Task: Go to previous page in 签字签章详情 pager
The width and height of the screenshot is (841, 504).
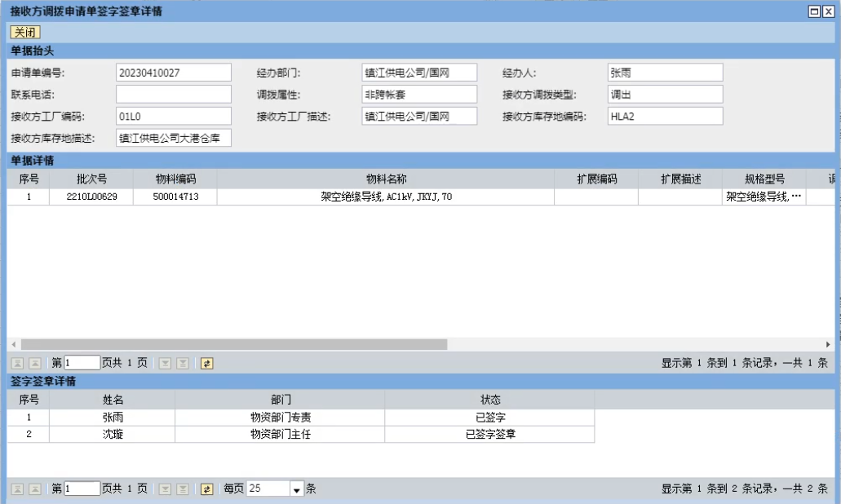Action: [x=35, y=489]
